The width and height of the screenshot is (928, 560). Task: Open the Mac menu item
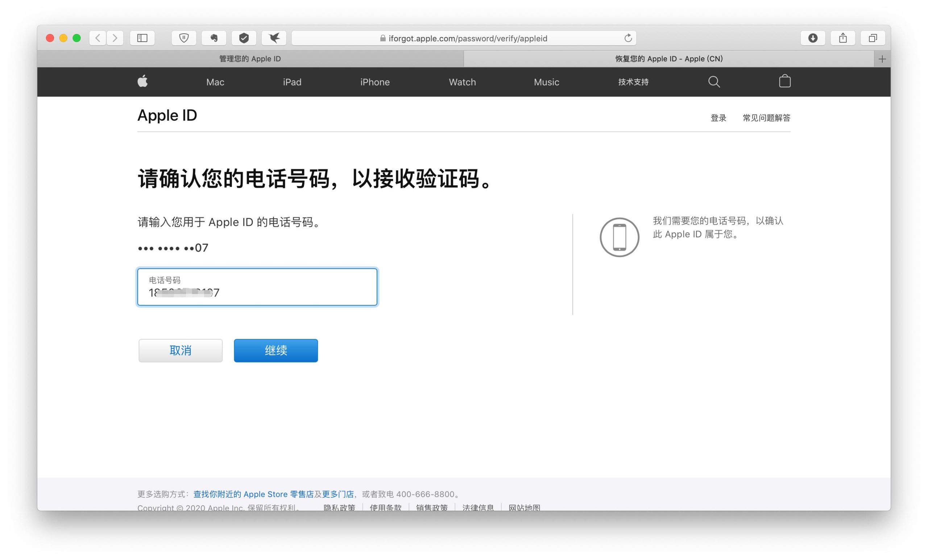(215, 82)
